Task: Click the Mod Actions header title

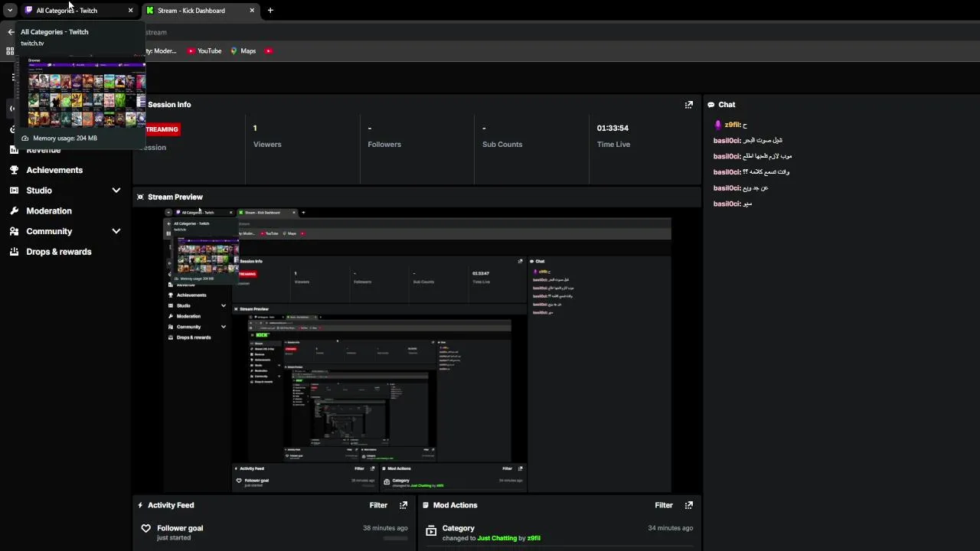Action: tap(455, 506)
